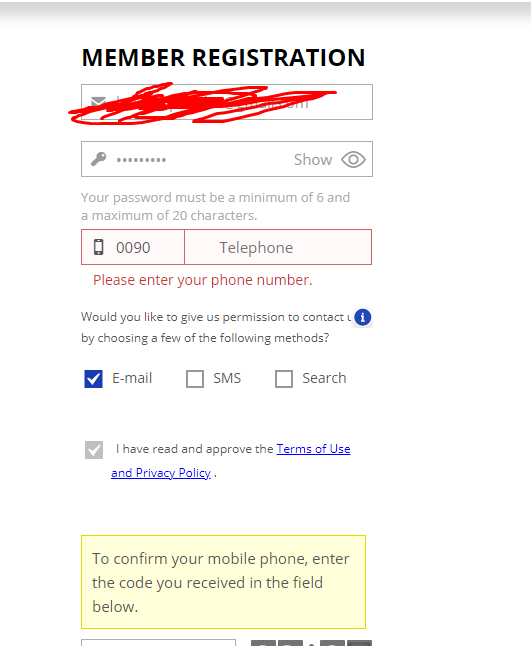Toggle the Terms approval checkbox

click(x=94, y=450)
